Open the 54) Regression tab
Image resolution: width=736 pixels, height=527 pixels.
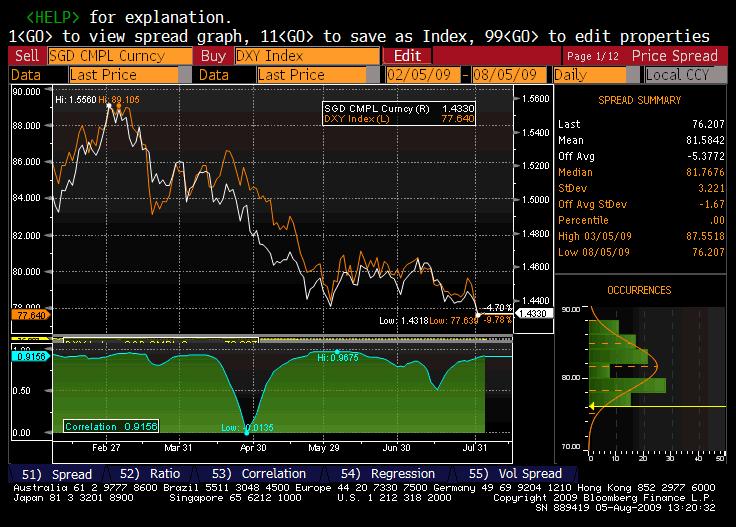[388, 474]
